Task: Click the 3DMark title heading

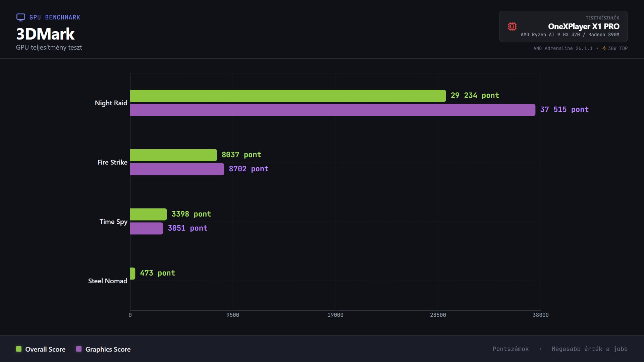Action: (45, 34)
